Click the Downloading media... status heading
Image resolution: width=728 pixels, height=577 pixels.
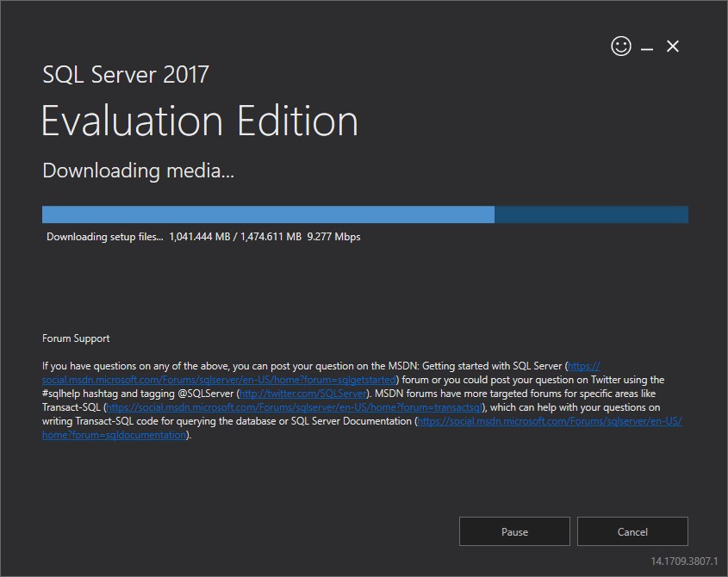pyautogui.click(x=139, y=171)
